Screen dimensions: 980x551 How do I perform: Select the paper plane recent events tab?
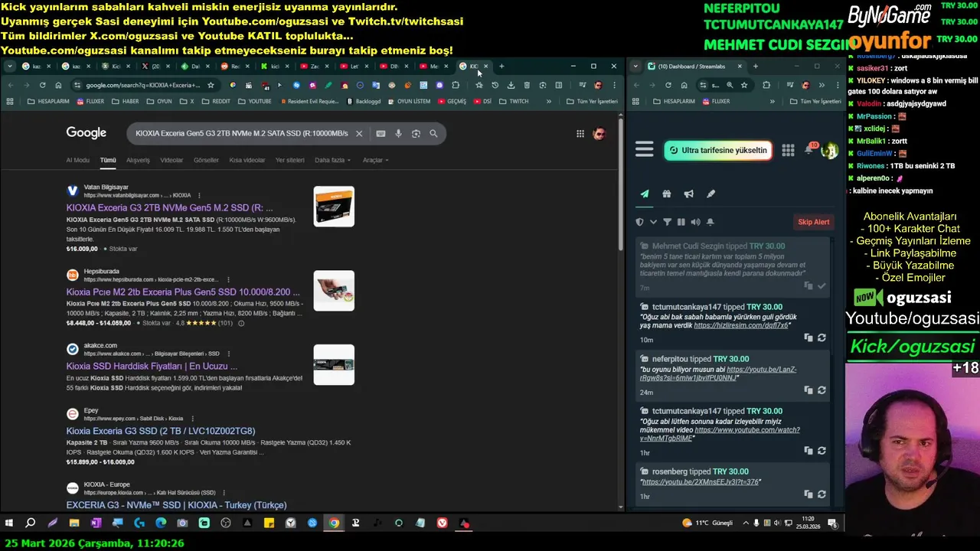(645, 194)
